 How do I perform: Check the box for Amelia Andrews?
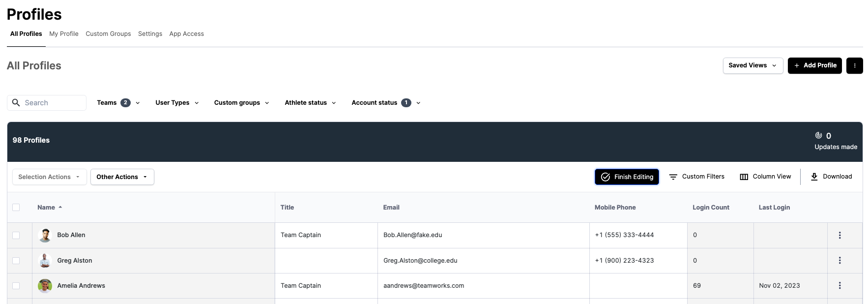tap(16, 286)
